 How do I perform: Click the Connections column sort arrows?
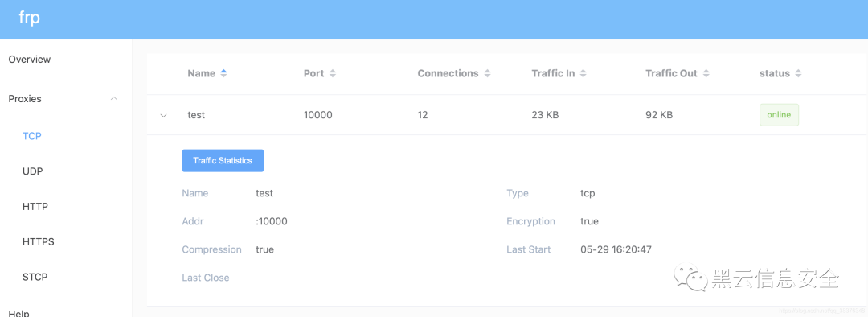point(487,73)
